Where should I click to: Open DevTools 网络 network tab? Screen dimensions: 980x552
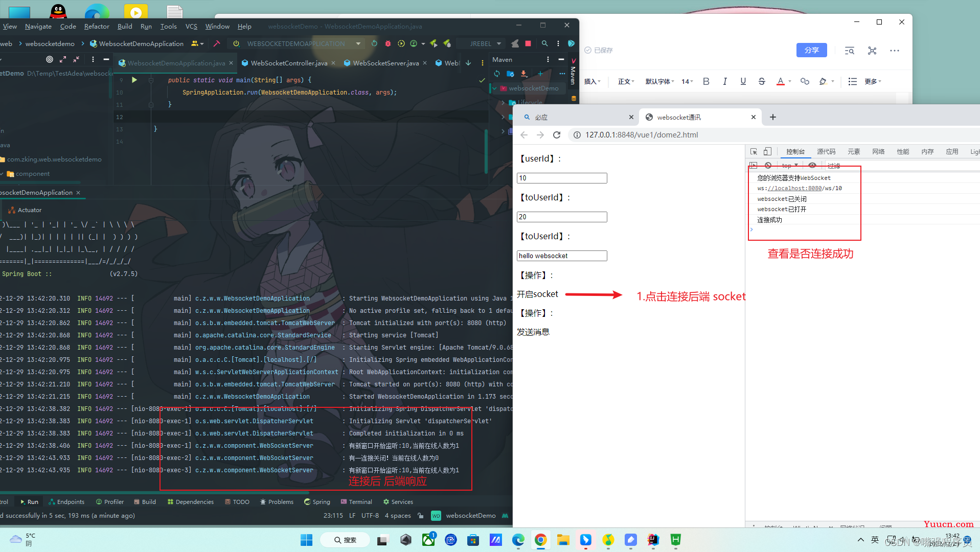[878, 151]
